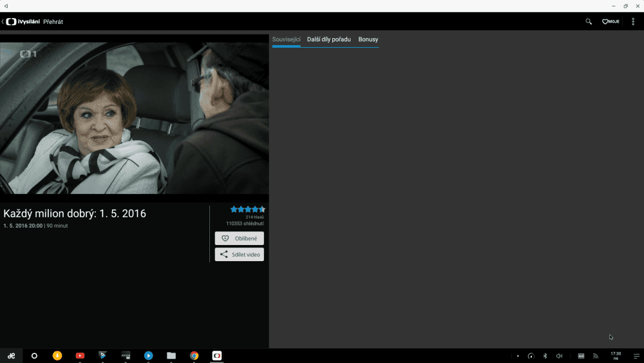Click the Přehrát label in header
The width and height of the screenshot is (644, 363).
tap(53, 22)
